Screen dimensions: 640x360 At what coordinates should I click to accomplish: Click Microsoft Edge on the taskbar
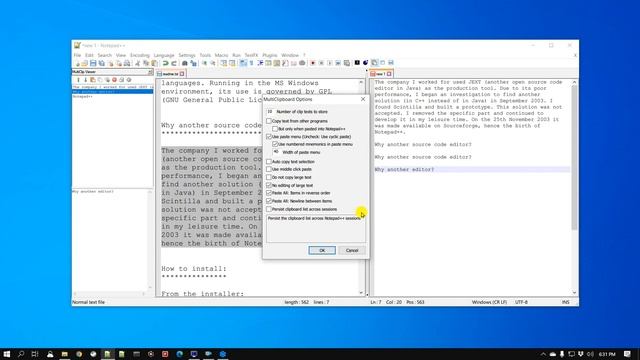[x=180, y=354]
